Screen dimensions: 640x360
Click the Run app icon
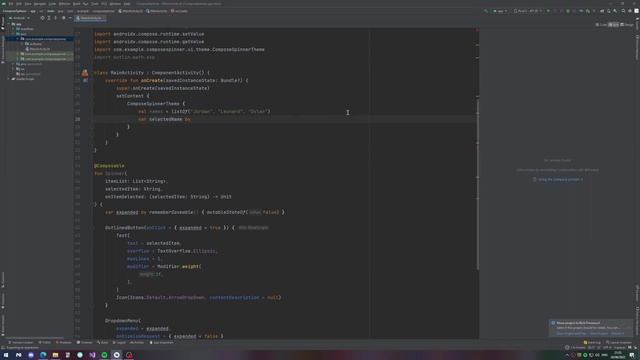click(x=548, y=11)
